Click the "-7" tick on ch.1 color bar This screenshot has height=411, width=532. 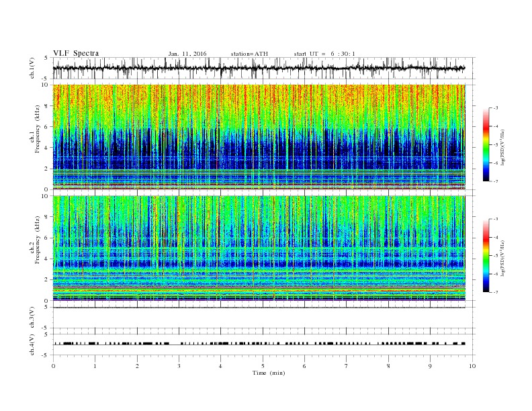[x=496, y=181]
